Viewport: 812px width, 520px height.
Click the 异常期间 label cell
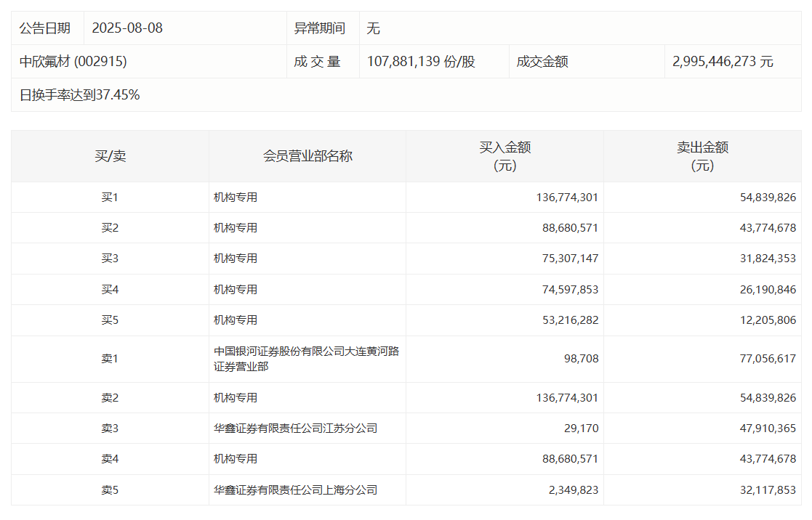(319, 28)
